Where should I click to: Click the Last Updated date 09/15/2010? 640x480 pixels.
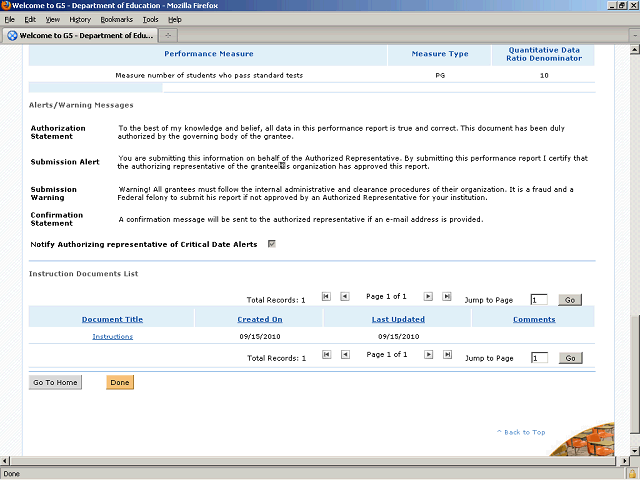(x=398, y=337)
